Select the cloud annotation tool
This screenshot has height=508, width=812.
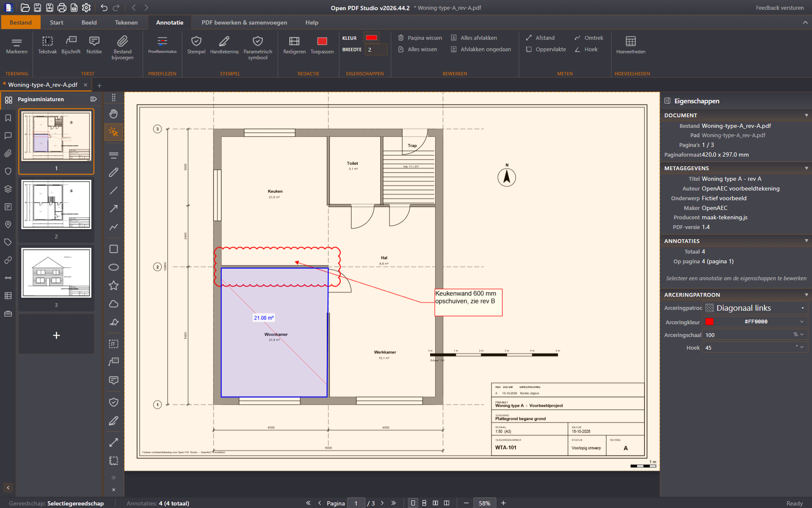[x=113, y=304]
